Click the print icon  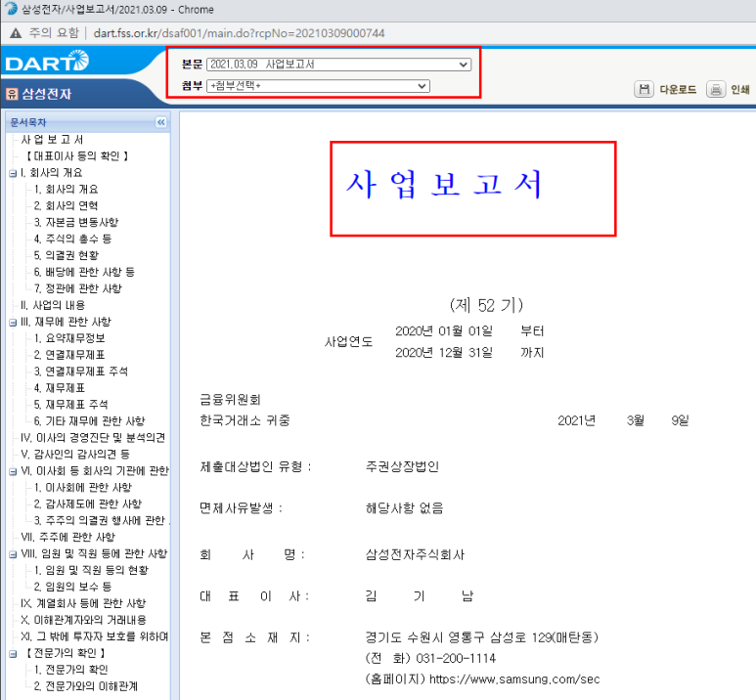click(x=716, y=89)
